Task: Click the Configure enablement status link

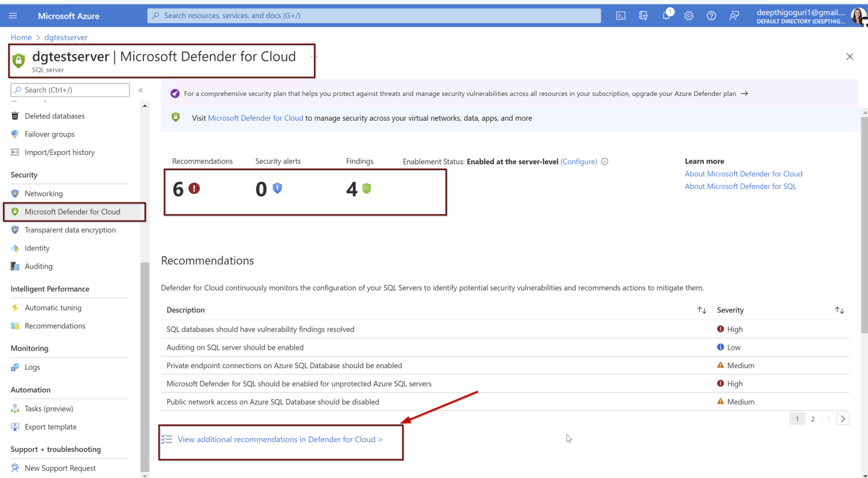Action: pyautogui.click(x=578, y=162)
